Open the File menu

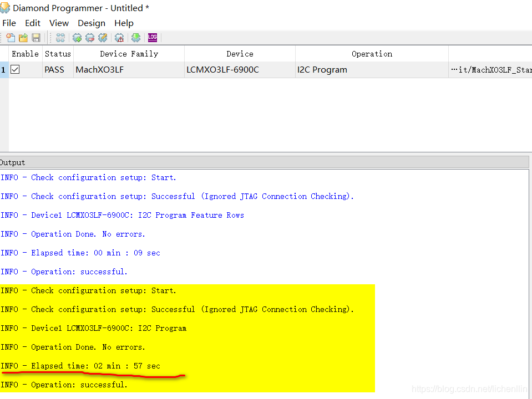[9, 23]
